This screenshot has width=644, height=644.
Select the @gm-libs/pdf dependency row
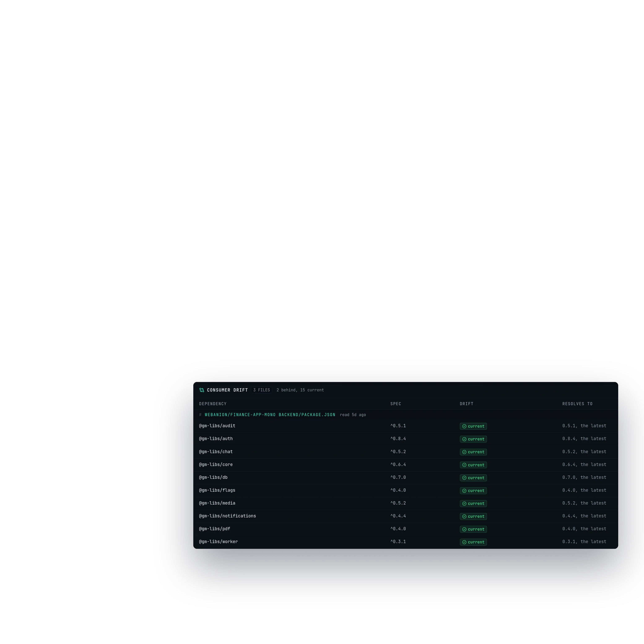coord(406,529)
